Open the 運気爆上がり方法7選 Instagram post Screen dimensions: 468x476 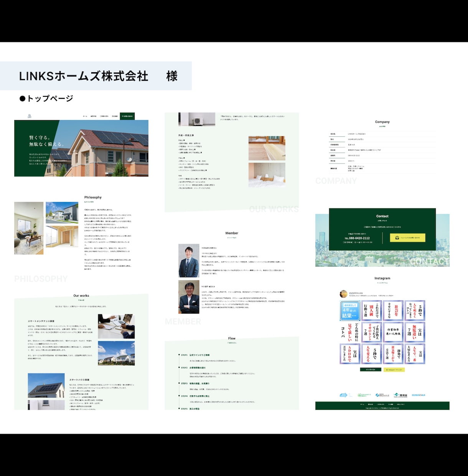393,354
